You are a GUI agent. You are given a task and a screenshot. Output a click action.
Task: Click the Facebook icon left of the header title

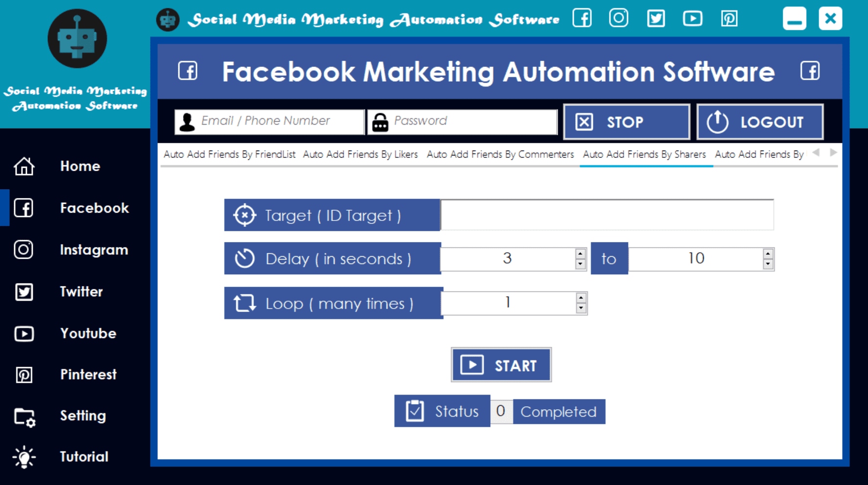188,71
